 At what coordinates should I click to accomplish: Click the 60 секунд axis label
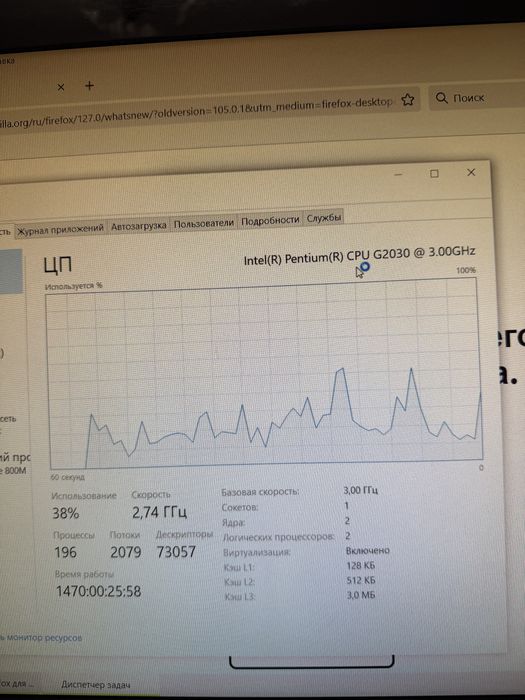[67, 477]
